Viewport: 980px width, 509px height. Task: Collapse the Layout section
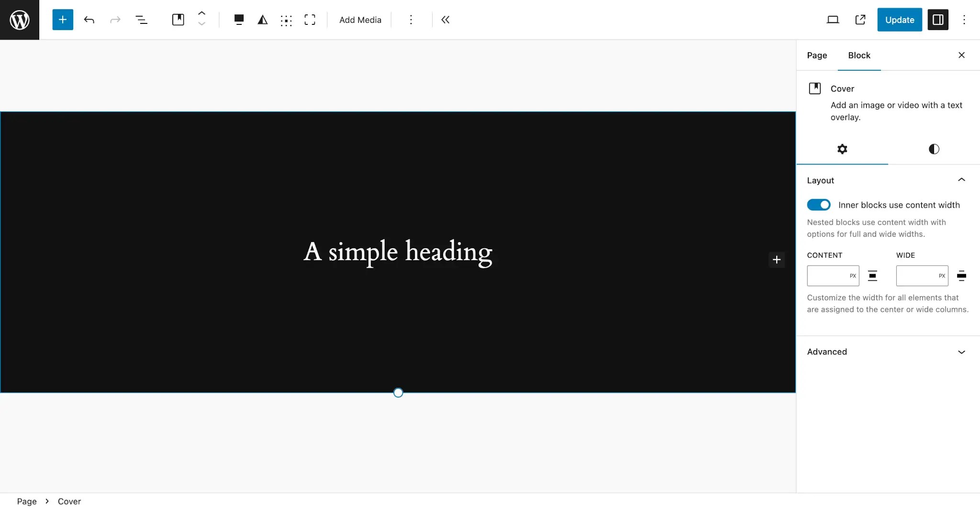961,180
